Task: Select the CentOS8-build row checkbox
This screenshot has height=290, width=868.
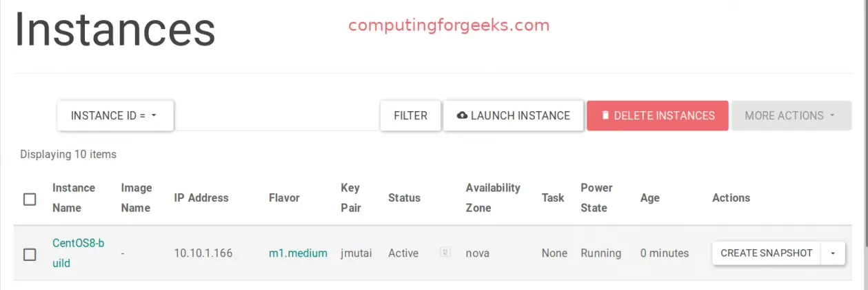Action: coord(30,254)
